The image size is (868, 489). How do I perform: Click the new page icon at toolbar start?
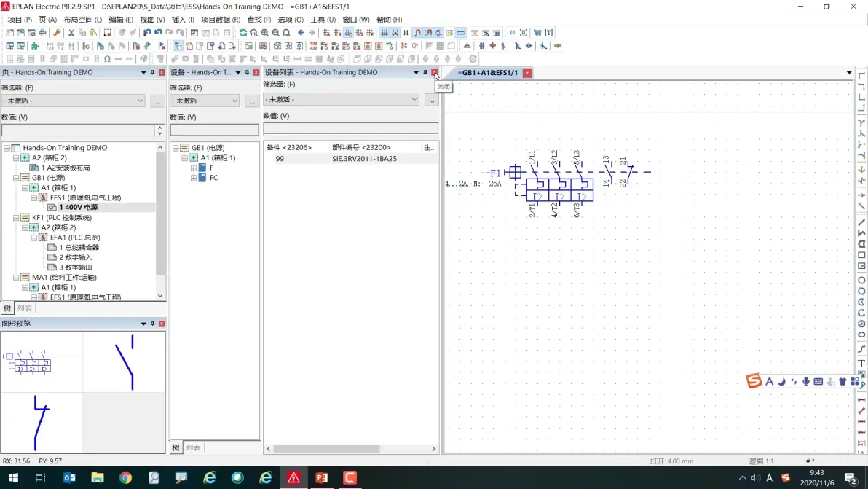[10, 33]
